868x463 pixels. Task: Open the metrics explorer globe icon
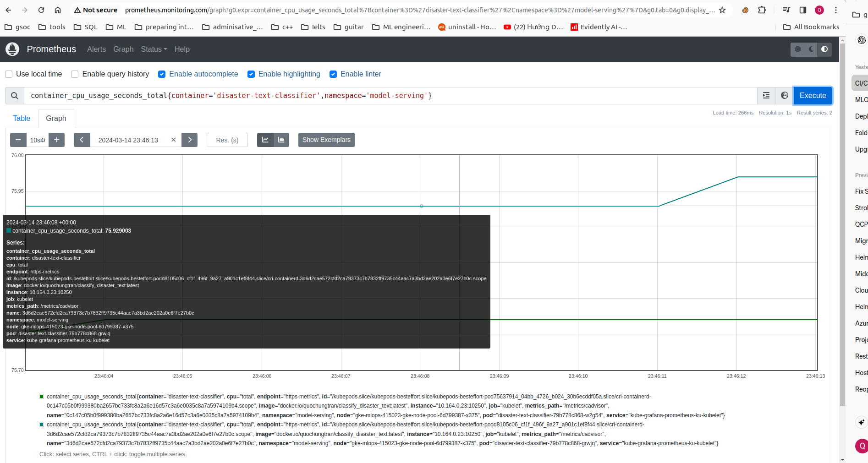point(785,96)
